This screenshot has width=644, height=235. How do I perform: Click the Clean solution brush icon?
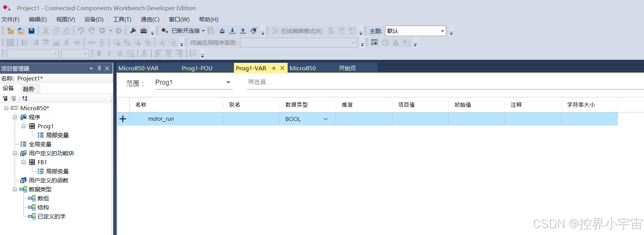click(253, 31)
